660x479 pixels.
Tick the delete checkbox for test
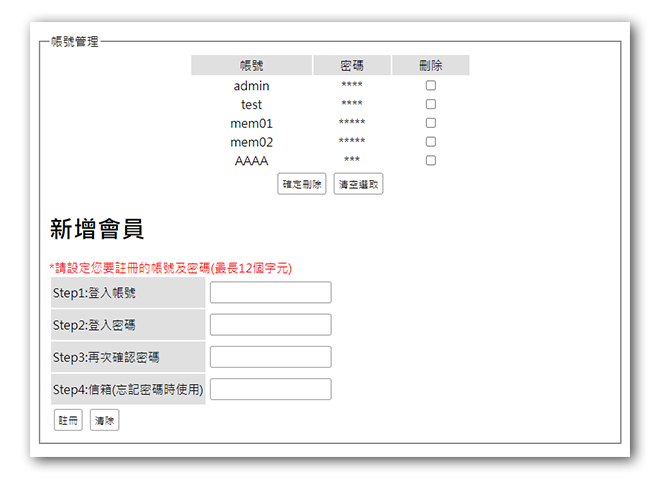point(431,104)
